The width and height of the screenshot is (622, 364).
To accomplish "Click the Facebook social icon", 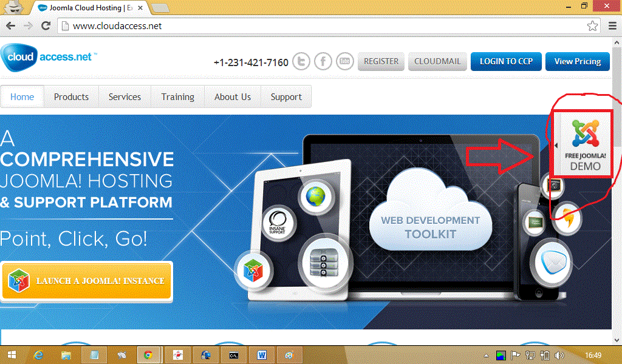I will (x=323, y=62).
